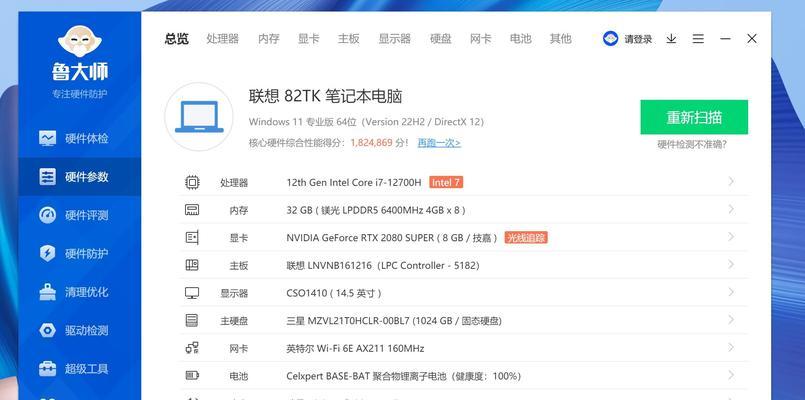Viewport: 805px width, 400px height.
Task: Switch to the top 显卡 tab
Action: point(309,39)
